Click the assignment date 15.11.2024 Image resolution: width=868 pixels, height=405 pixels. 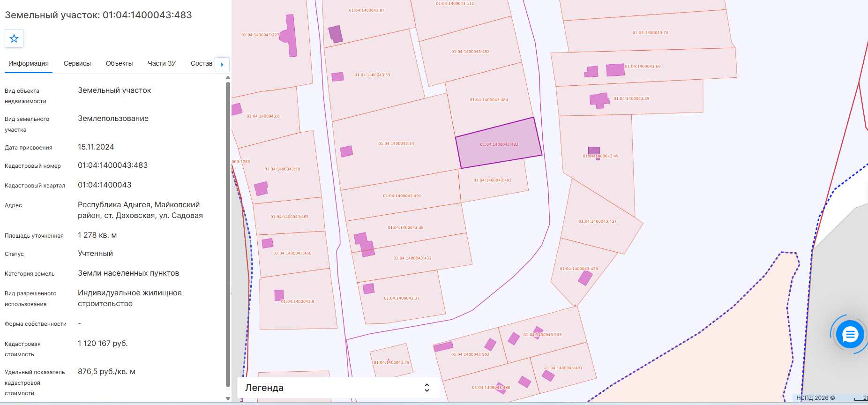click(96, 147)
